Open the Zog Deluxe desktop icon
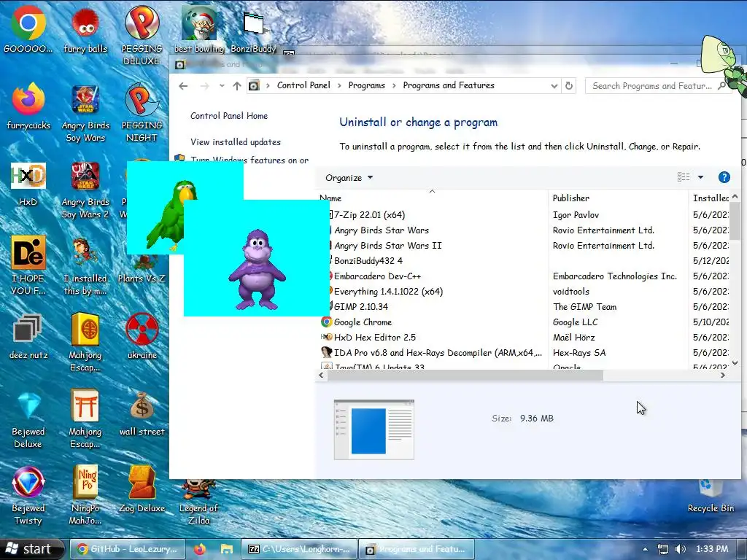Screen dimensions: 747x560 click(142, 489)
